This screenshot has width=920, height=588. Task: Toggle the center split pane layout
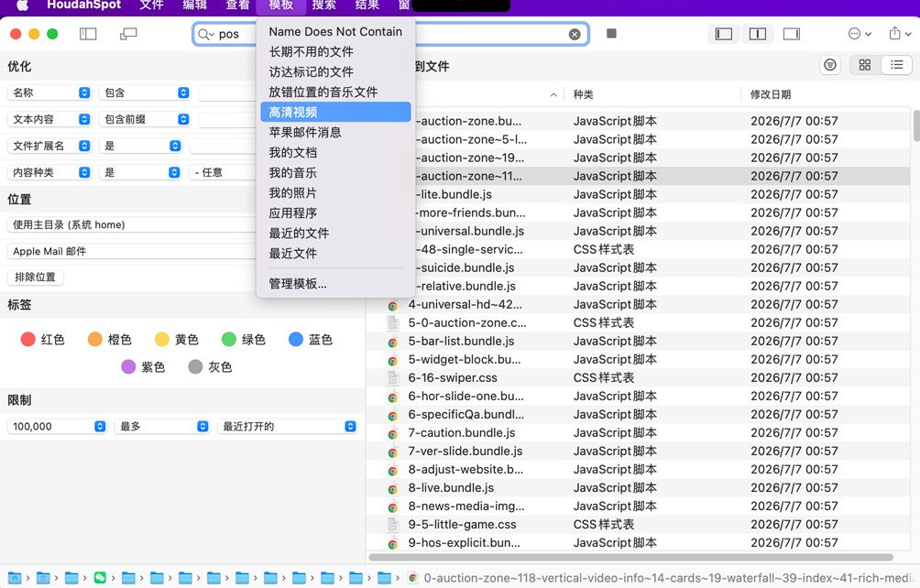[758, 34]
